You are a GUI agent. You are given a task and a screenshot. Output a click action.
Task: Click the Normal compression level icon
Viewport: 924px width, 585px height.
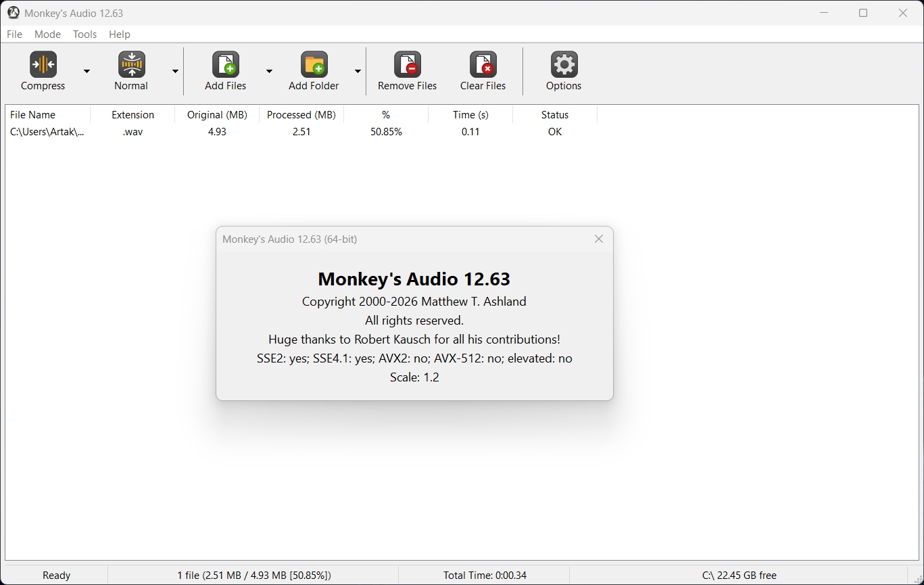pyautogui.click(x=131, y=65)
